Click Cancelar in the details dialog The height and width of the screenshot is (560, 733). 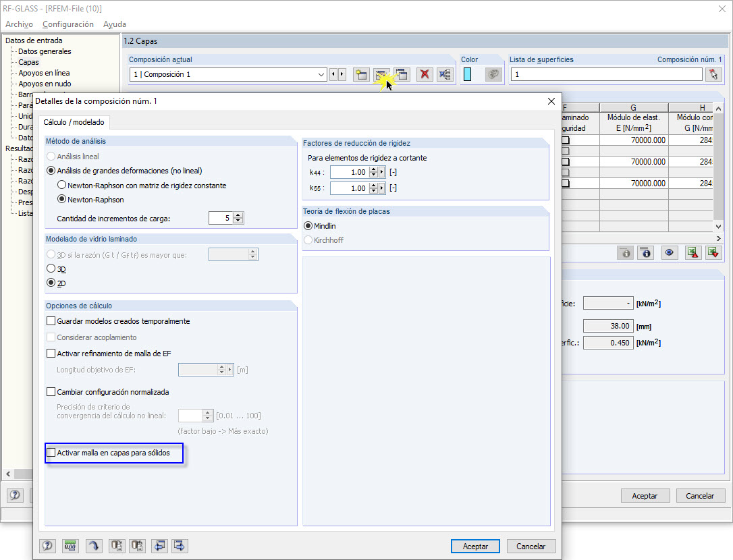[531, 546]
